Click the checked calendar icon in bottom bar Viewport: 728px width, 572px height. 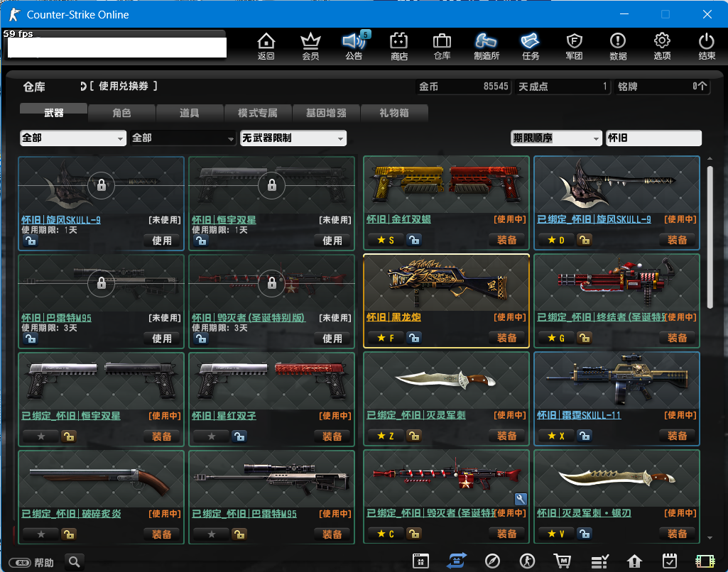[670, 561]
